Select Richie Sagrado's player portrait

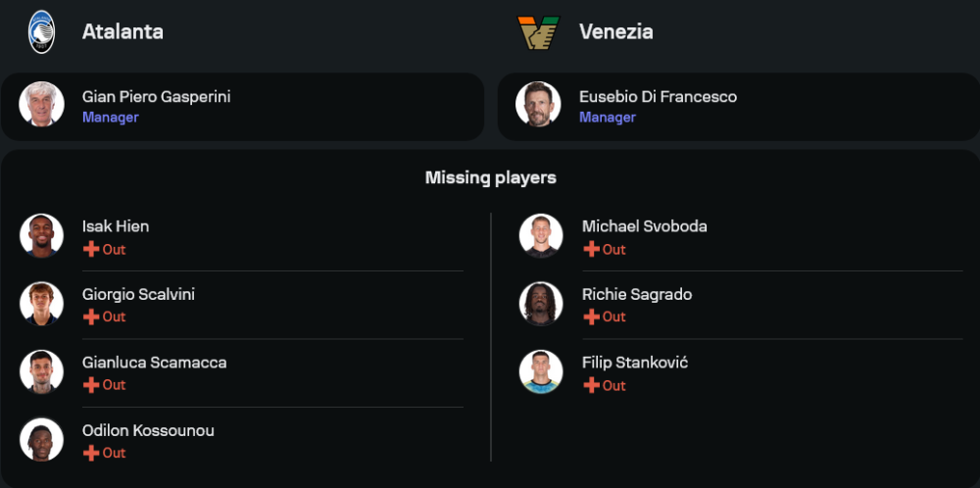pos(541,304)
